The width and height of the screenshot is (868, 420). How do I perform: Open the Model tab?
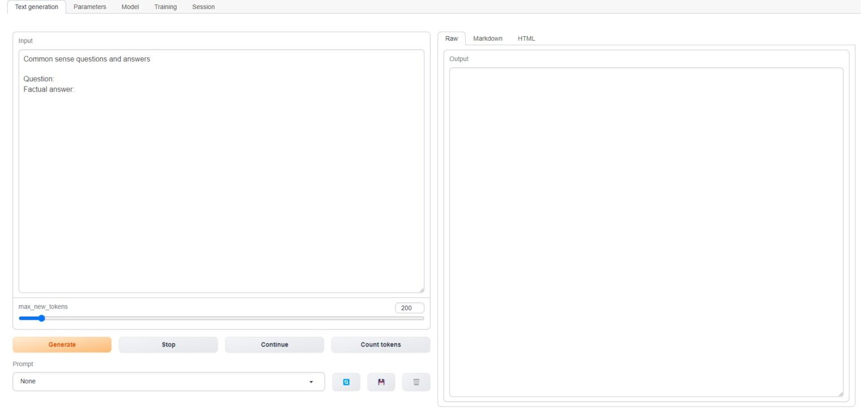(130, 7)
